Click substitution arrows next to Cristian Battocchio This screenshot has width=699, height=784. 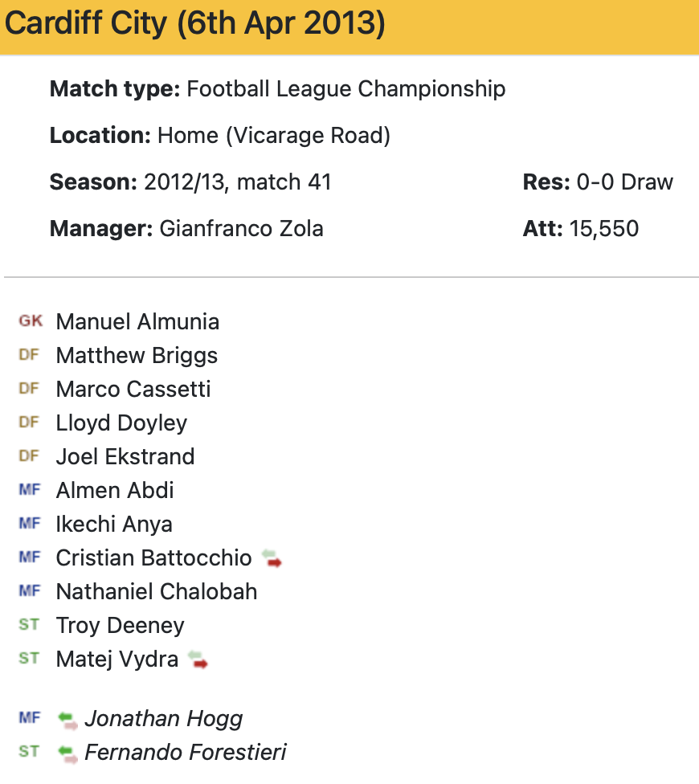point(272,558)
